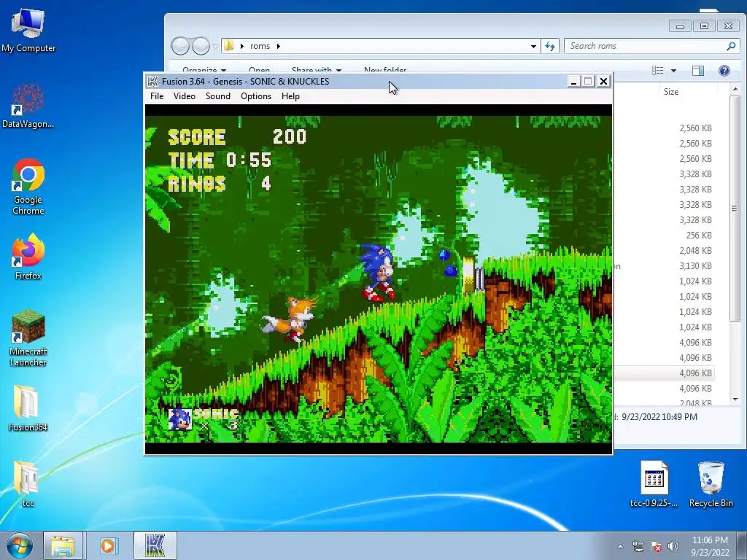Open the Sound menu in Fusion

pyautogui.click(x=217, y=96)
